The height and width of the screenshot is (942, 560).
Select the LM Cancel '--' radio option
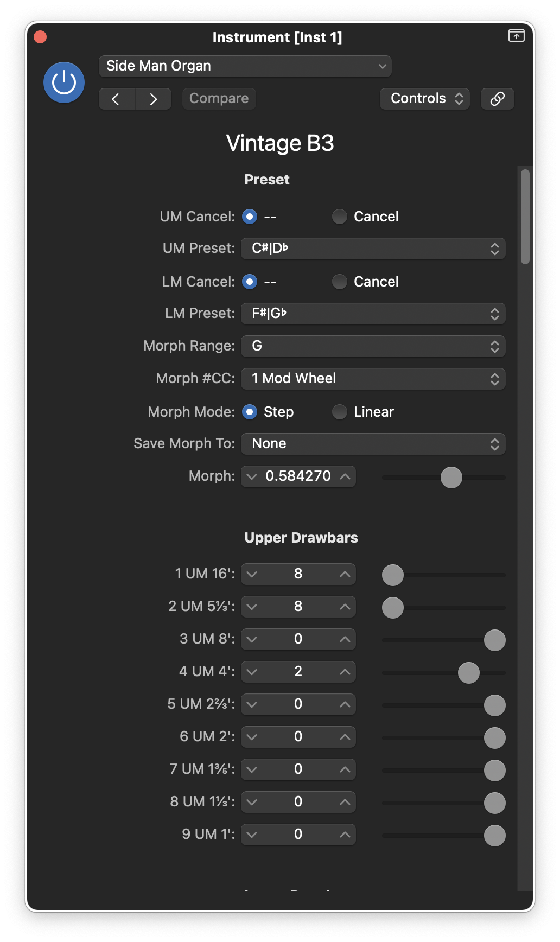tap(250, 282)
